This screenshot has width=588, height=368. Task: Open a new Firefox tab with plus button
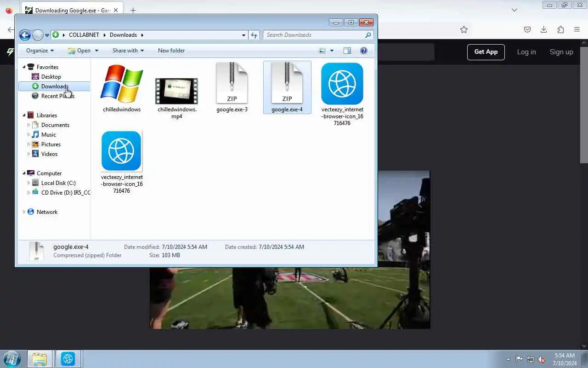pos(133,10)
